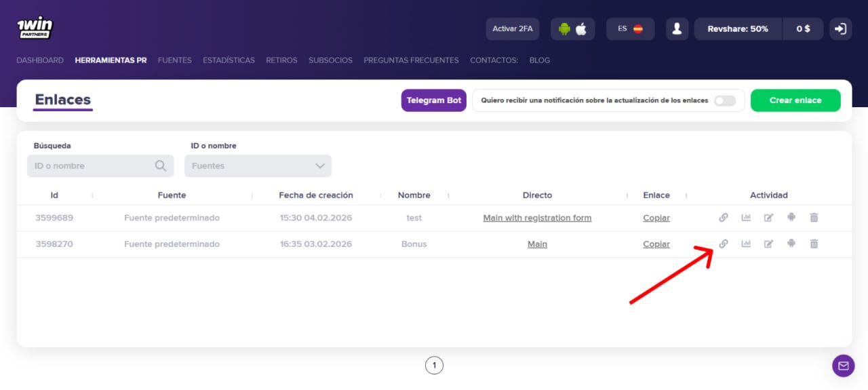Open the Android and Apple apps button
This screenshot has width=868, height=390.
tap(572, 29)
